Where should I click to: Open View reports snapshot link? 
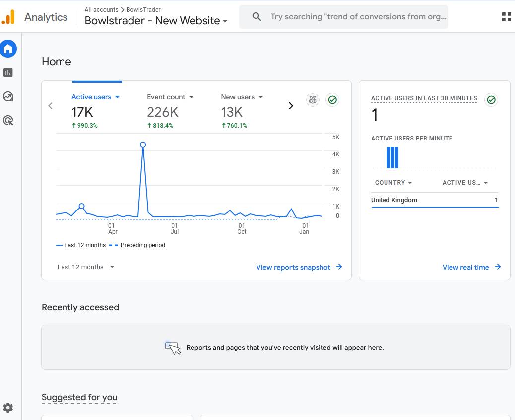(x=293, y=267)
